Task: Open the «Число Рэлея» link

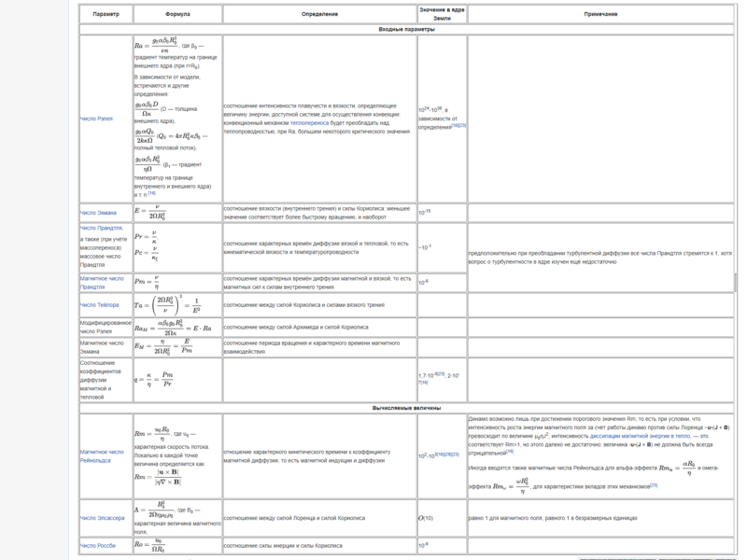Action: pyautogui.click(x=97, y=119)
